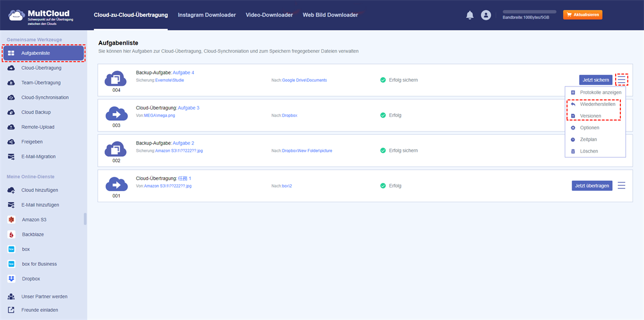Open the user account avatar icon

point(486,15)
